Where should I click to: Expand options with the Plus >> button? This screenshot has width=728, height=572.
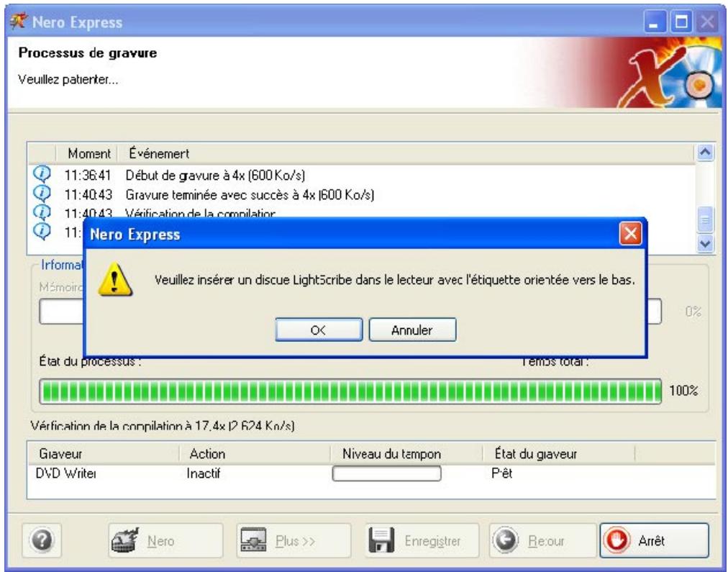294,540
